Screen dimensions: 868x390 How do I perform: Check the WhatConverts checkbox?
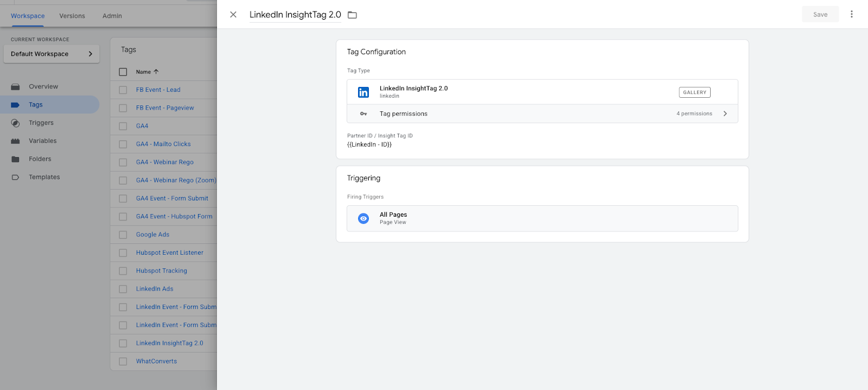(x=123, y=361)
